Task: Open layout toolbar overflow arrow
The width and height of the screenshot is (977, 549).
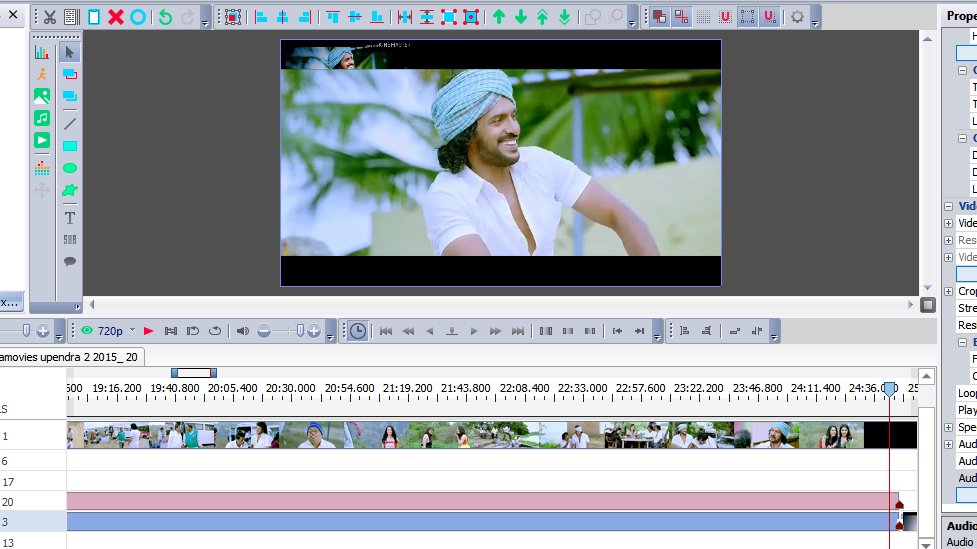Action: [x=632, y=23]
